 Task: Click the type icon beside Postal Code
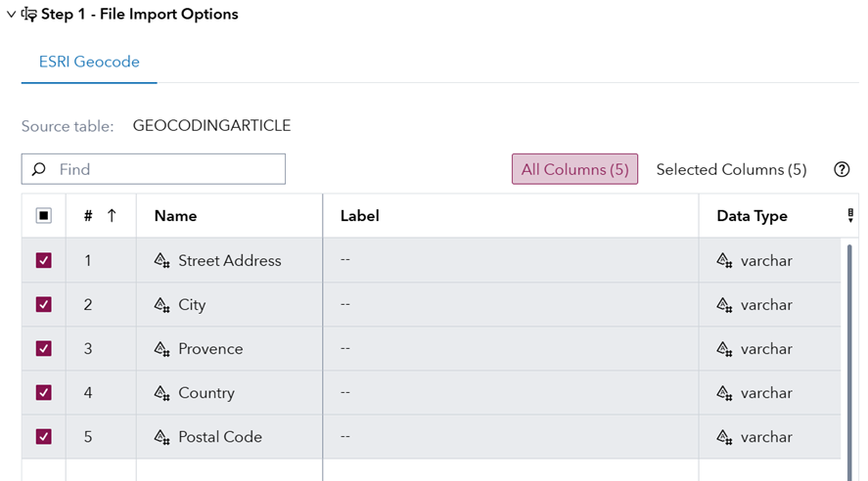pyautogui.click(x=162, y=437)
